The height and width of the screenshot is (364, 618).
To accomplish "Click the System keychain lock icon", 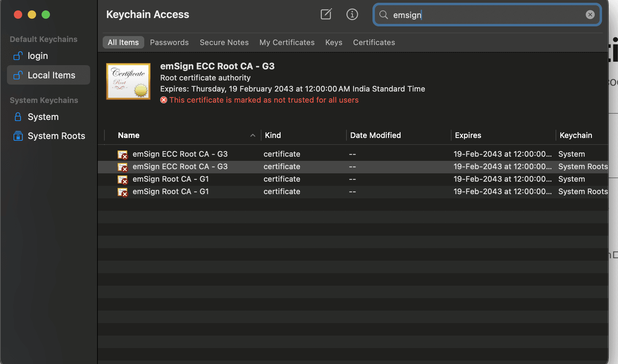I will (x=18, y=117).
